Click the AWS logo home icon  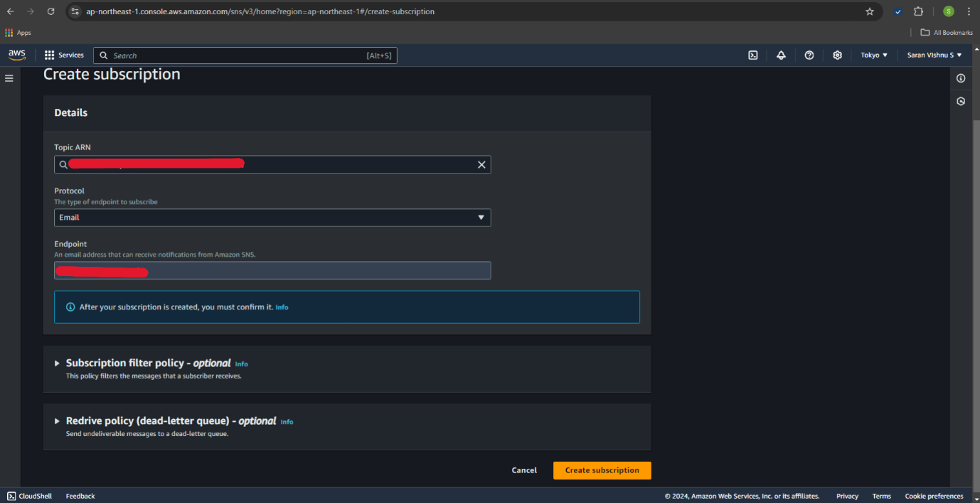click(x=17, y=55)
